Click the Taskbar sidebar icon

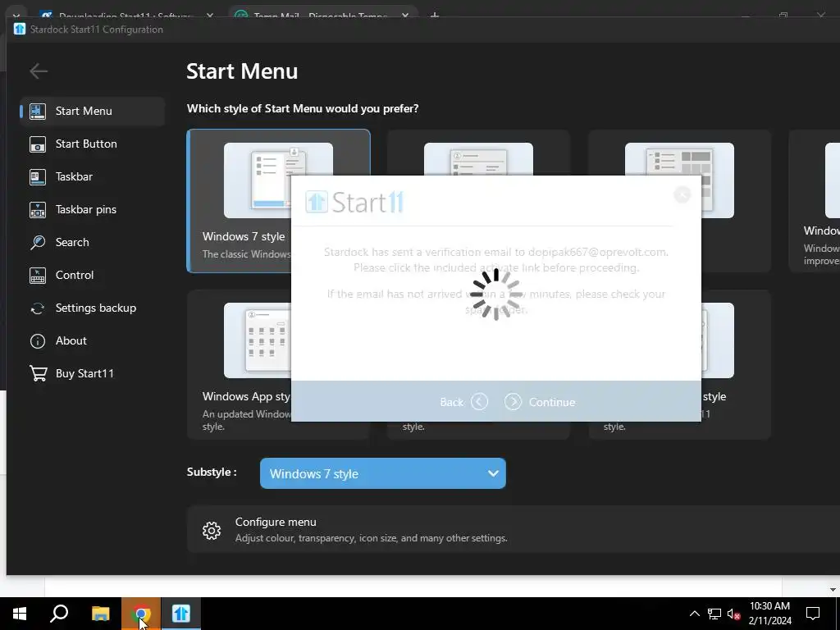pyautogui.click(x=38, y=176)
